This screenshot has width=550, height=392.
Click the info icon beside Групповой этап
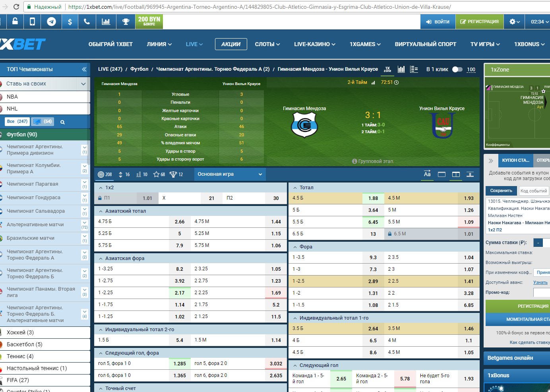[x=354, y=161]
